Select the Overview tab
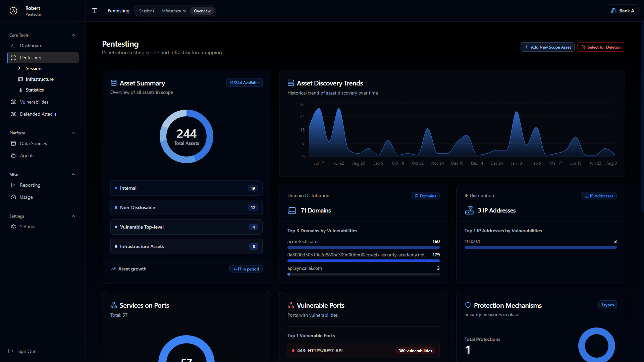This screenshot has height=362, width=644. (202, 11)
